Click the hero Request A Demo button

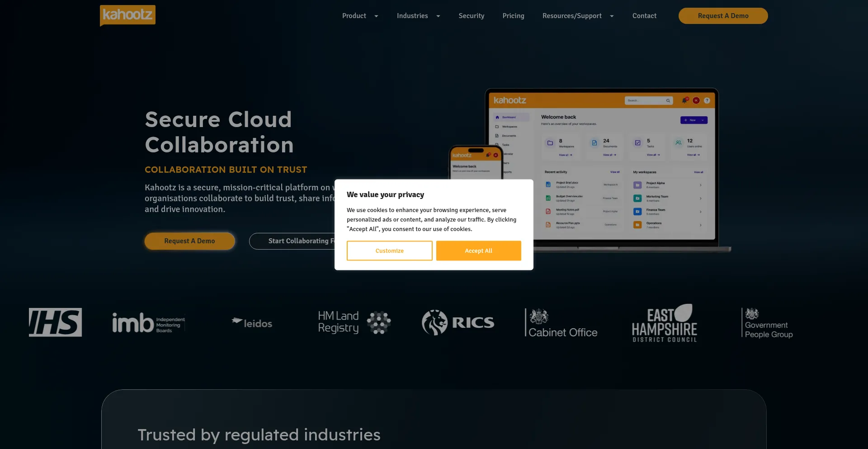pyautogui.click(x=189, y=241)
